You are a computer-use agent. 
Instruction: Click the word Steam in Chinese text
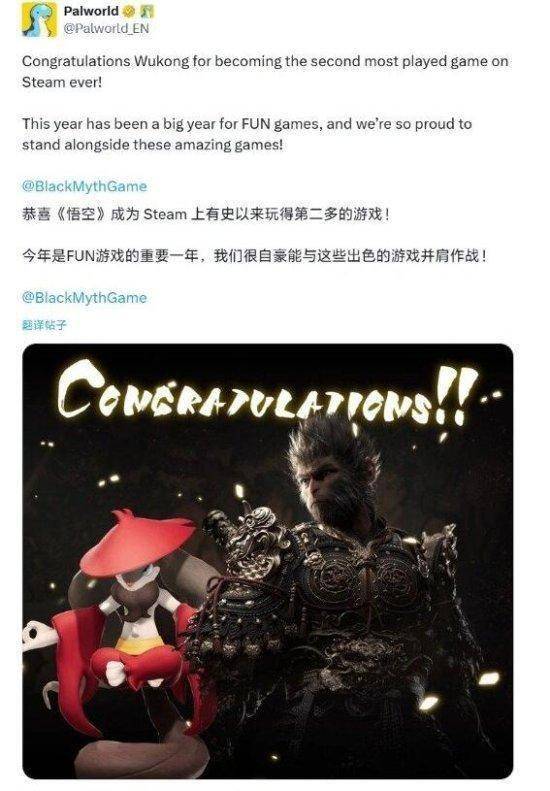click(166, 214)
